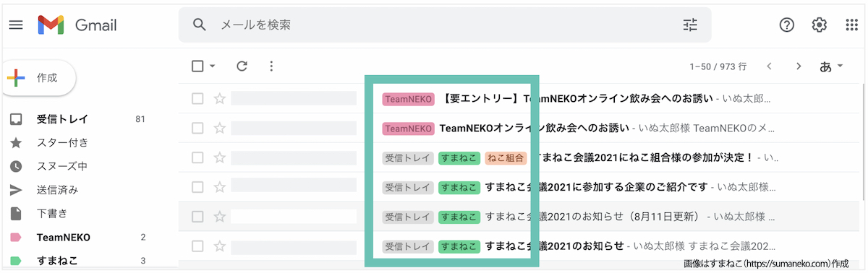Viewport: 868px width, 273px height.
Task: Open 送信済み folder
Action: pos(57,190)
